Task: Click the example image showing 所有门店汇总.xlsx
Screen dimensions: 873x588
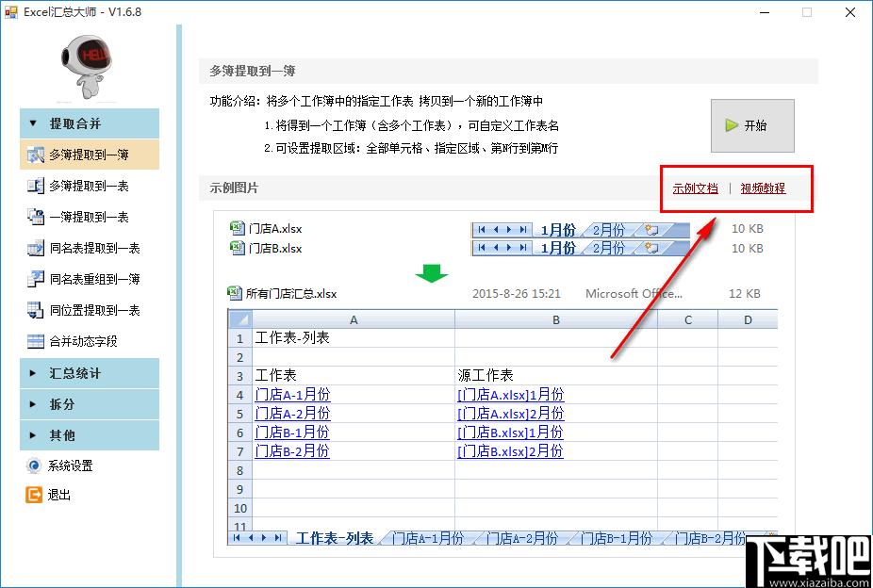Action: tap(503, 384)
